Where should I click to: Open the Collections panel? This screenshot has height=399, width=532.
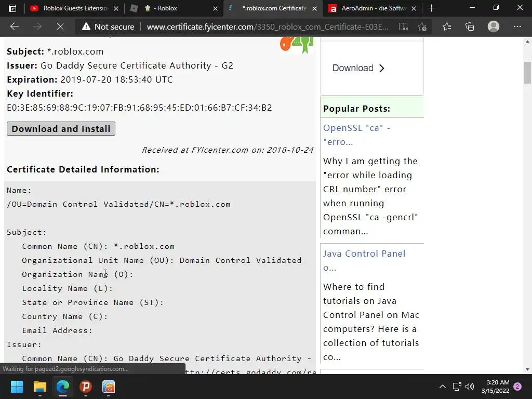[x=470, y=26]
